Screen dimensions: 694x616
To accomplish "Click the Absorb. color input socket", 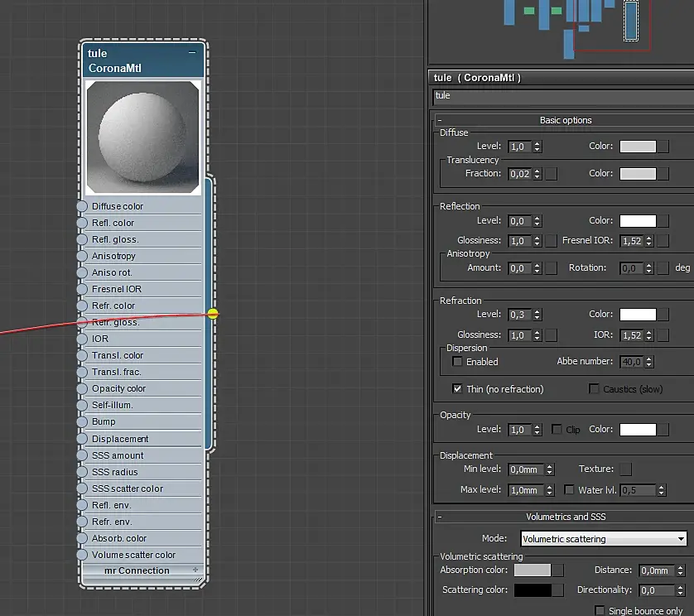I will pos(82,538).
